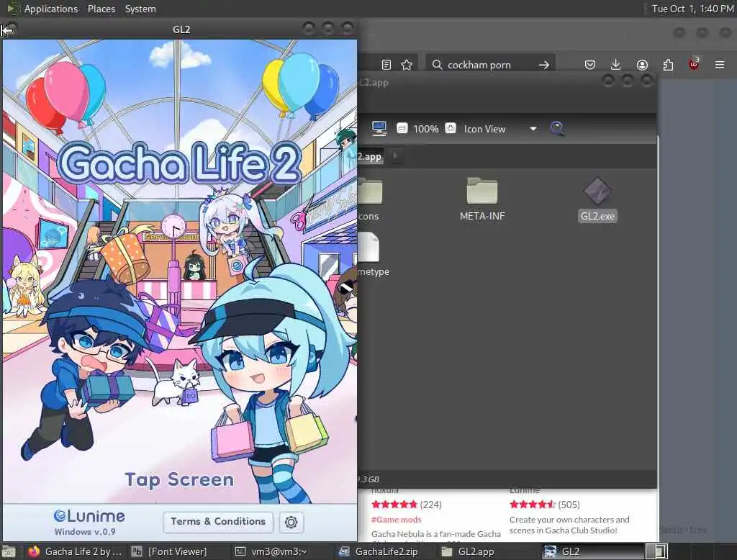Viewport: 737px width, 560px height.
Task: Open the game settings gear icon
Action: click(x=291, y=522)
